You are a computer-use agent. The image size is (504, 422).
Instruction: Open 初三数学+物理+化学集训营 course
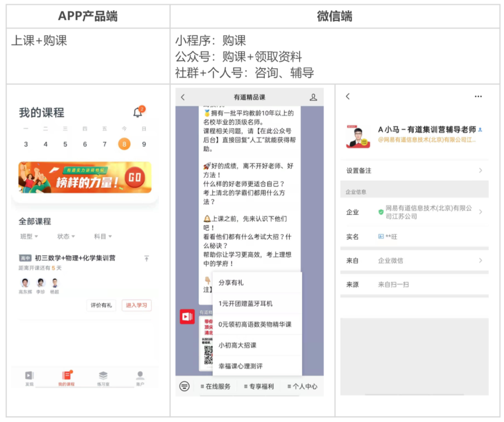[75, 258]
